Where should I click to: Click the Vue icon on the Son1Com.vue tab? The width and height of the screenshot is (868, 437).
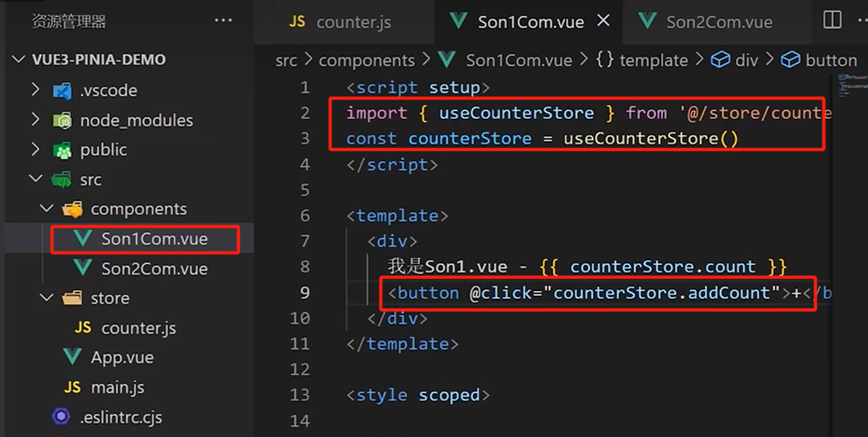(x=458, y=21)
